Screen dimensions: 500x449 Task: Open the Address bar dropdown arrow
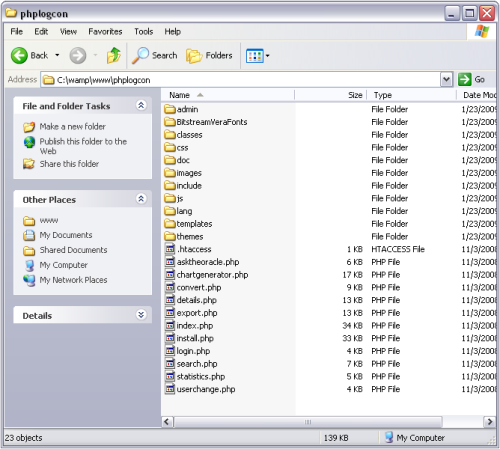[x=446, y=80]
